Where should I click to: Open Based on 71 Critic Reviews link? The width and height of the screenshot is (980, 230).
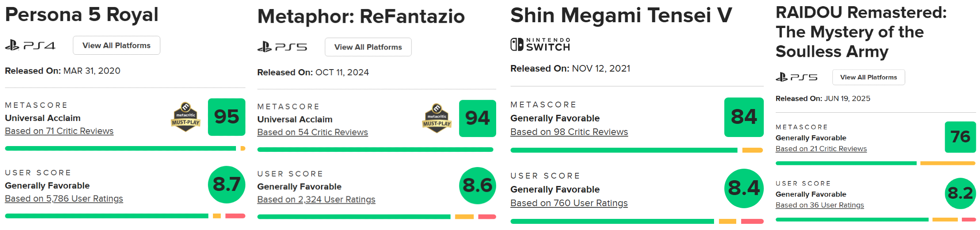coord(59,131)
